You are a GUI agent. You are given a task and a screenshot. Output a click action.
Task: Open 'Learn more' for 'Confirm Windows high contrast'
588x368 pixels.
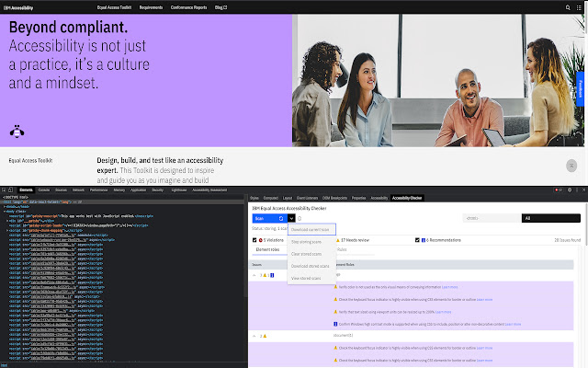pos(513,324)
